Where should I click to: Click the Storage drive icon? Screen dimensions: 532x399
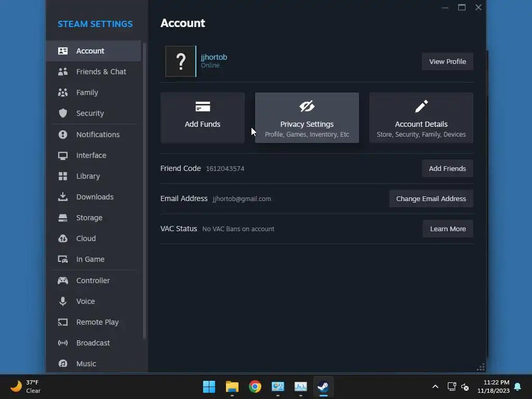tap(63, 218)
